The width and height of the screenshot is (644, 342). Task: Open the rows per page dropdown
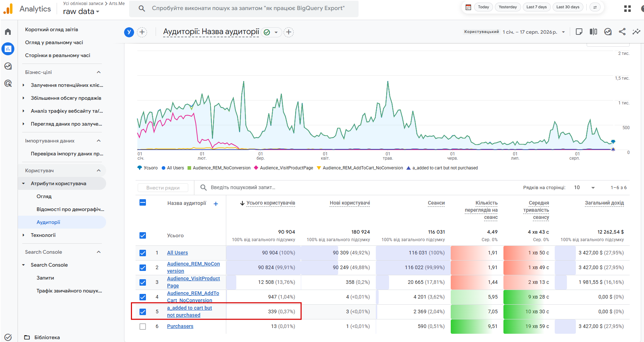coord(584,188)
